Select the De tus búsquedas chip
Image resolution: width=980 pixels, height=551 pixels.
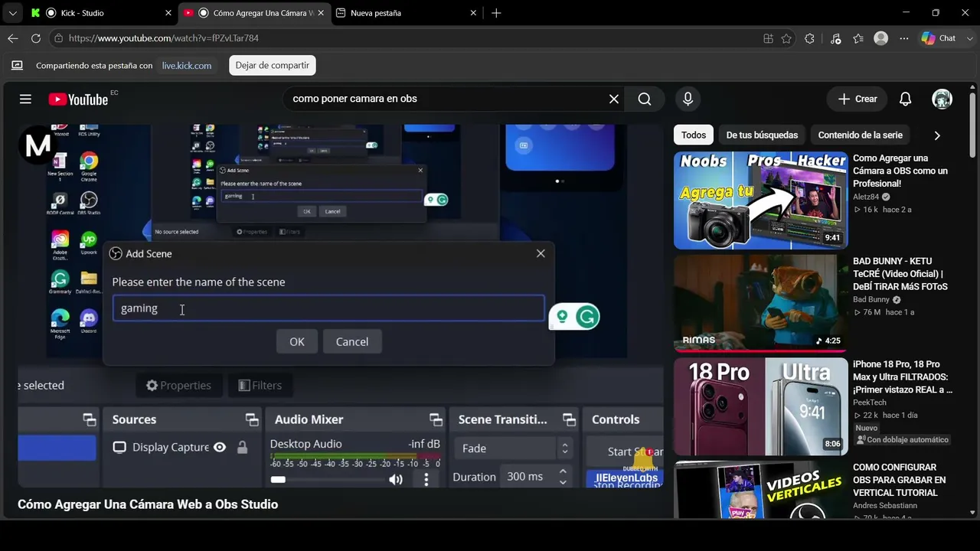[762, 135]
